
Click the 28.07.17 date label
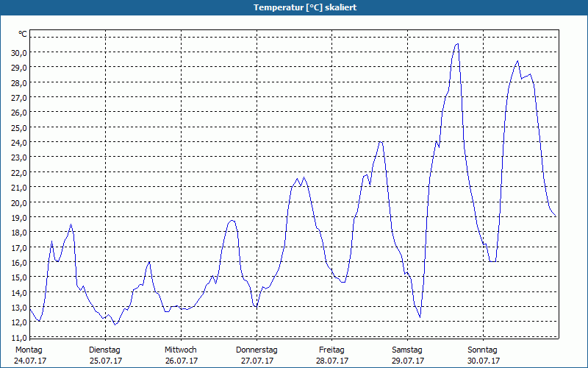coord(332,361)
